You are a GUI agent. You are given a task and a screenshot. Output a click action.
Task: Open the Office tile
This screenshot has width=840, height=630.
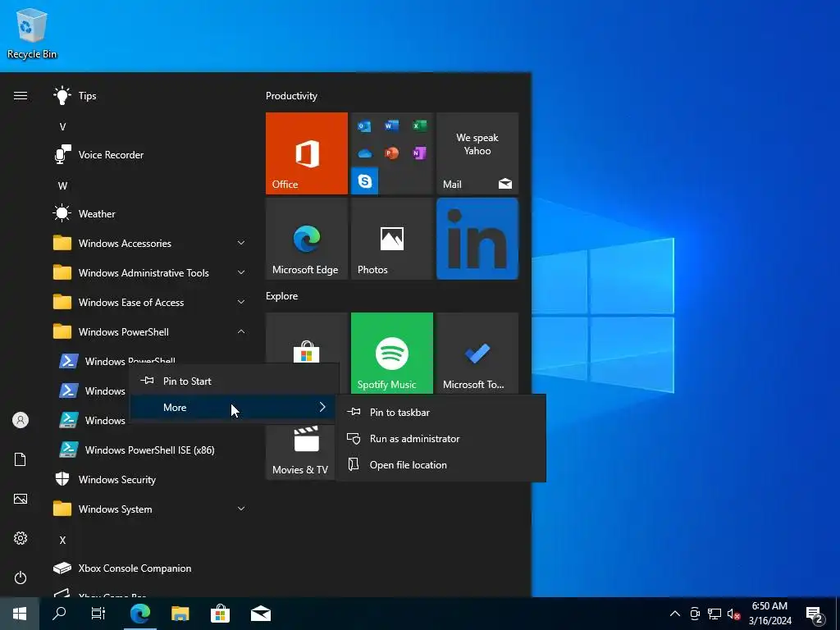(x=307, y=153)
